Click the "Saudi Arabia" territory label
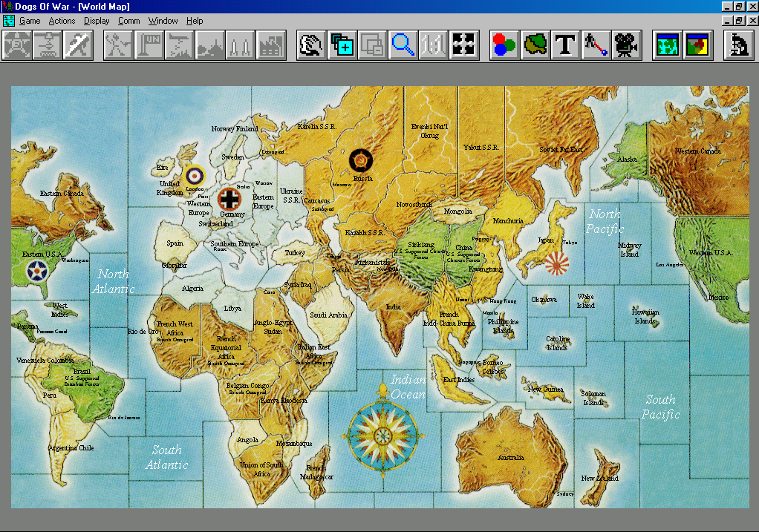The image size is (759, 532). [329, 315]
